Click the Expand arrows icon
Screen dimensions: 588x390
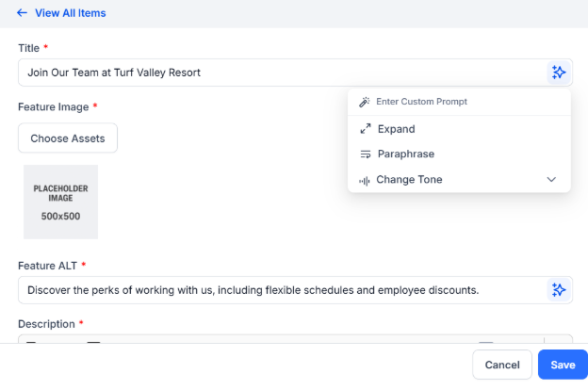pyautogui.click(x=366, y=129)
